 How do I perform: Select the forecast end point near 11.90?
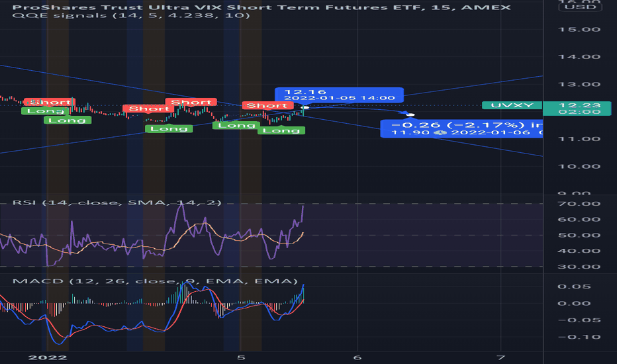(x=410, y=115)
